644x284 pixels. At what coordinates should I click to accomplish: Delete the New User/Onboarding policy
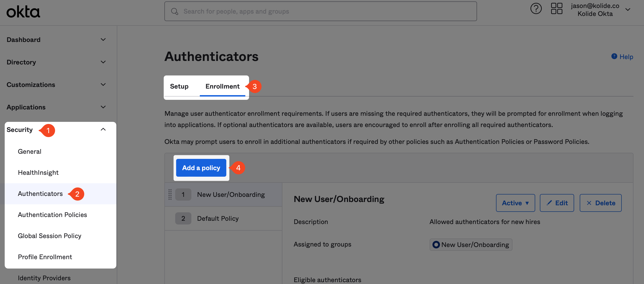[601, 203]
